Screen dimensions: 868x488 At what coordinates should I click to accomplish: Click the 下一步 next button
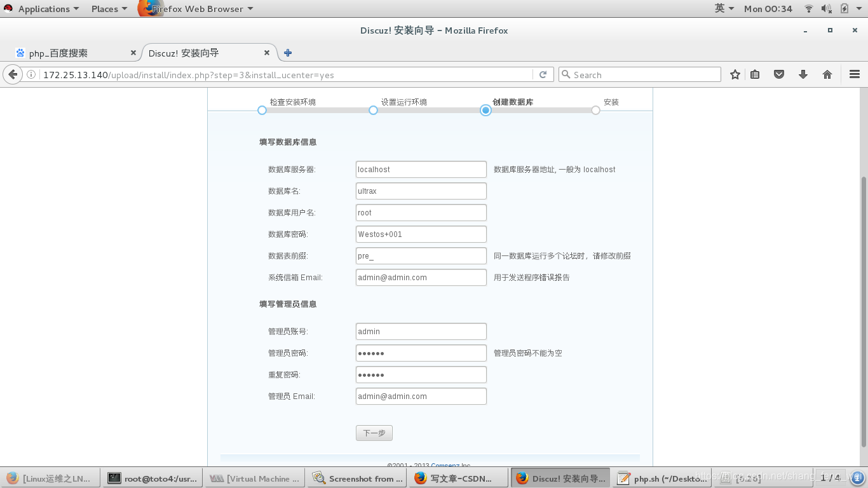click(x=374, y=433)
